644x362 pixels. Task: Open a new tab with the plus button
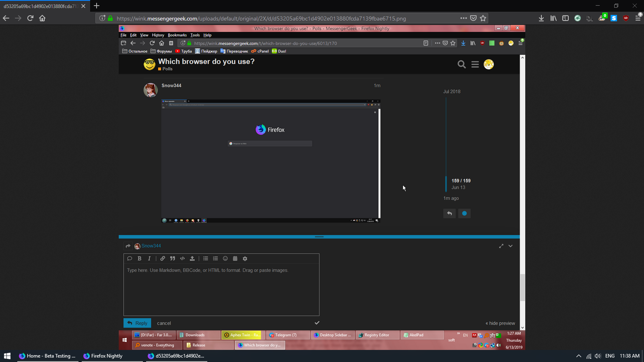(97, 6)
